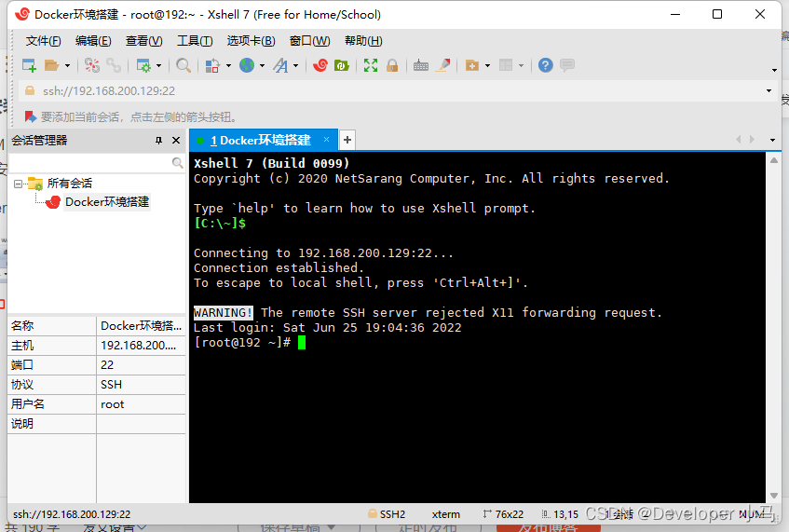Open session Properties icon with gear
This screenshot has width=789, height=532.
coord(143,65)
